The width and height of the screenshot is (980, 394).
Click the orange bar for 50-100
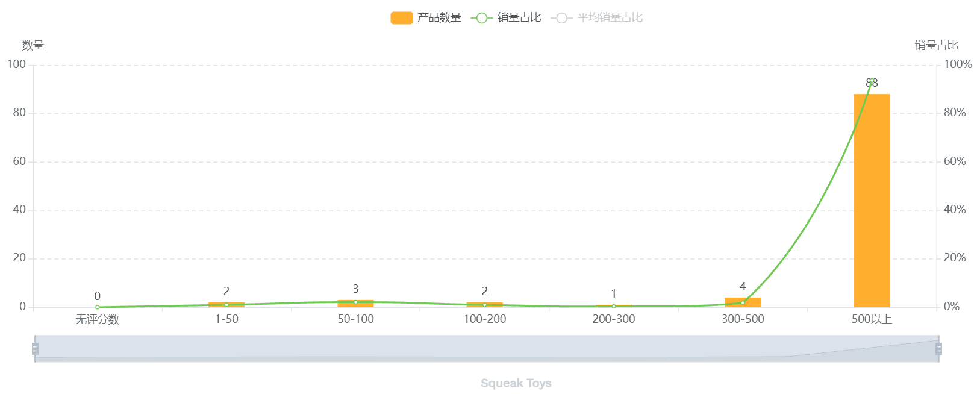[x=355, y=305]
